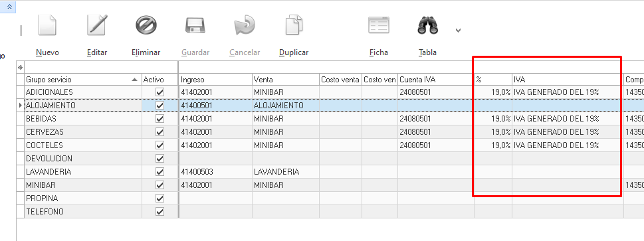644x241 pixels.
Task: Click the Duplicar button label
Action: [294, 52]
